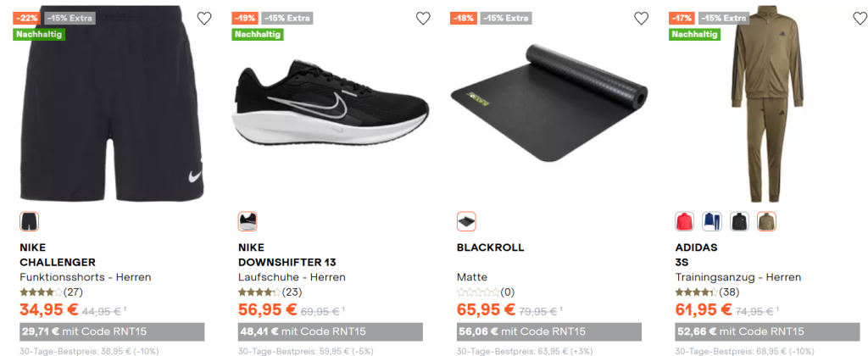Open Blackroll Matte product link
Image resolution: width=868 pixels, height=356 pixels.
point(490,248)
